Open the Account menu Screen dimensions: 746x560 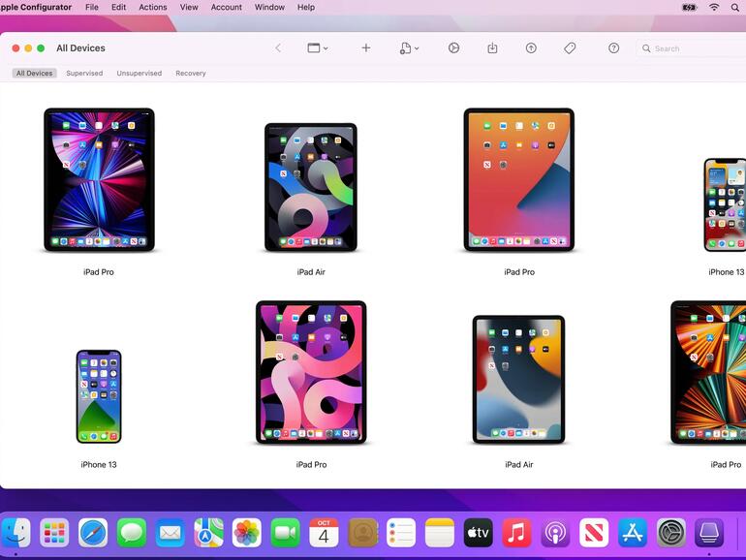tap(226, 7)
